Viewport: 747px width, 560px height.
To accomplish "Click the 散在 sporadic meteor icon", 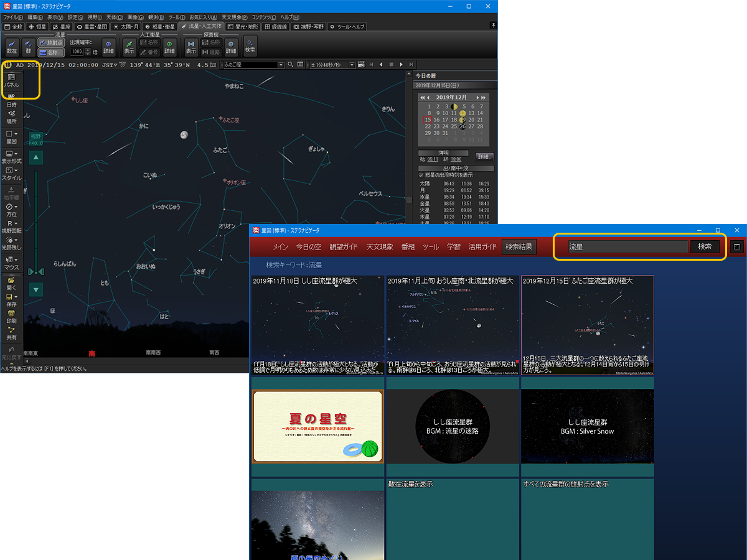I will pos(12,47).
